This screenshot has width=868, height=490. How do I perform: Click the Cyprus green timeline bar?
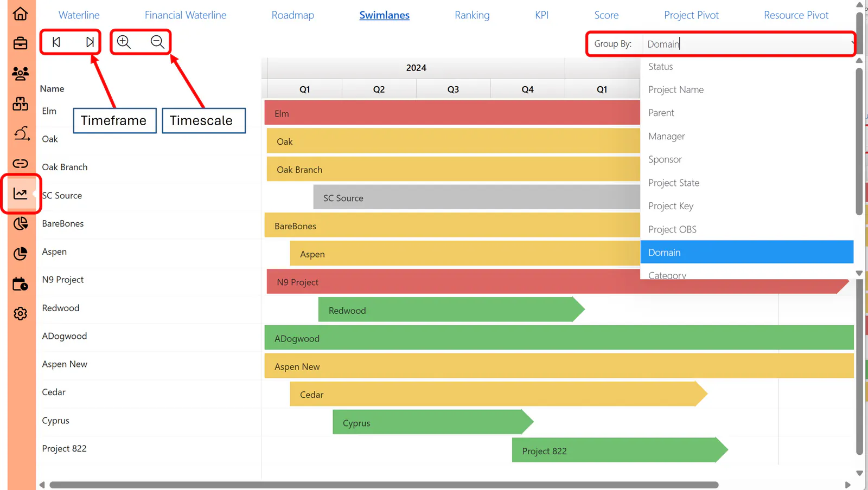point(433,423)
